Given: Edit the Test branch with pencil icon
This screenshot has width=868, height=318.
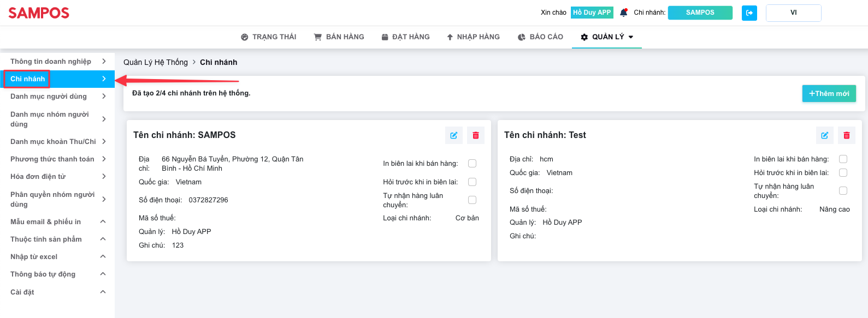Looking at the screenshot, I should coord(825,135).
